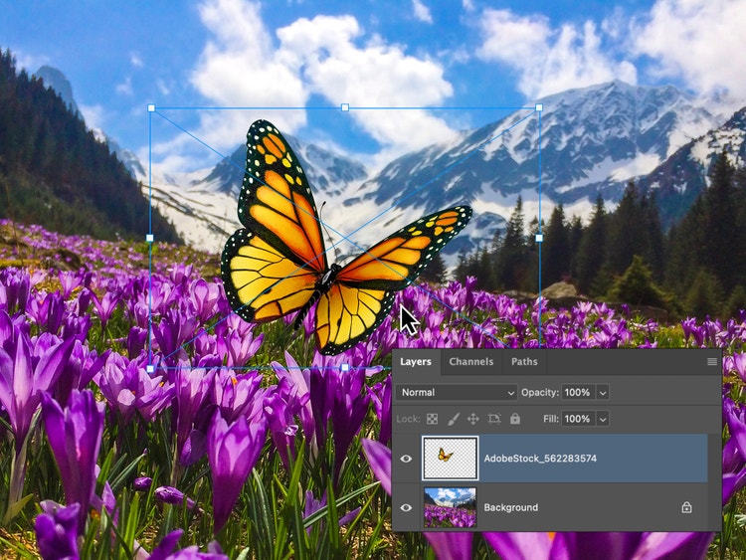
Task: Click the Opacity label
Action: tap(540, 393)
